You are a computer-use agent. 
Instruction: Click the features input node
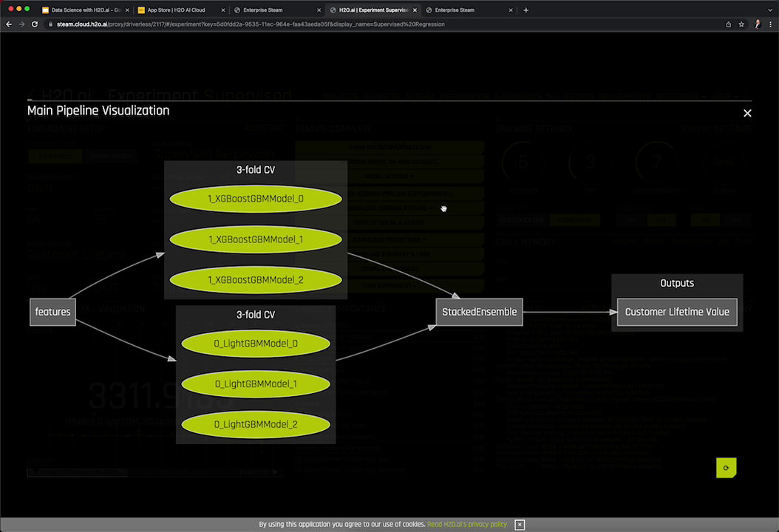click(x=53, y=312)
